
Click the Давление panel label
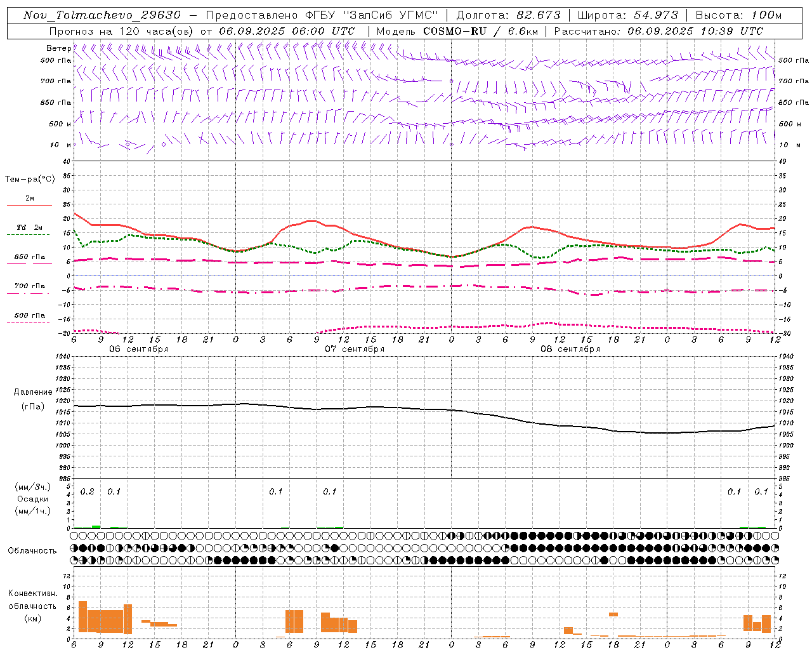[x=33, y=392]
